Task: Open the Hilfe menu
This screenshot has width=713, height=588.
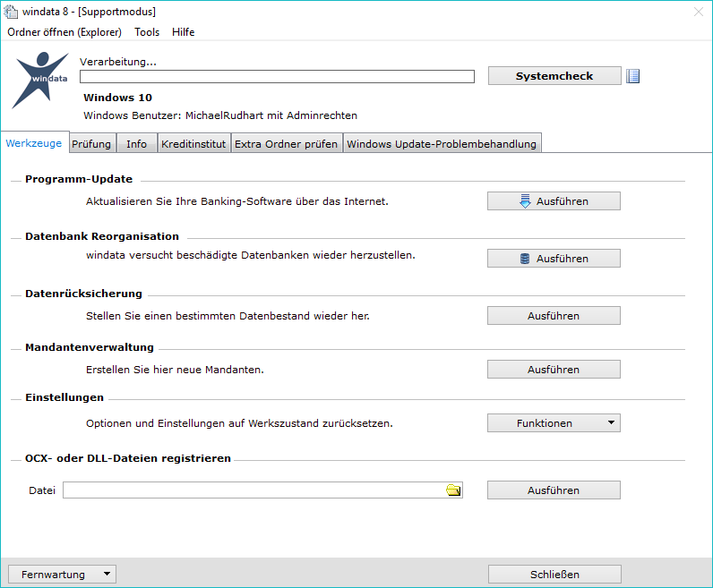Action: pos(184,32)
